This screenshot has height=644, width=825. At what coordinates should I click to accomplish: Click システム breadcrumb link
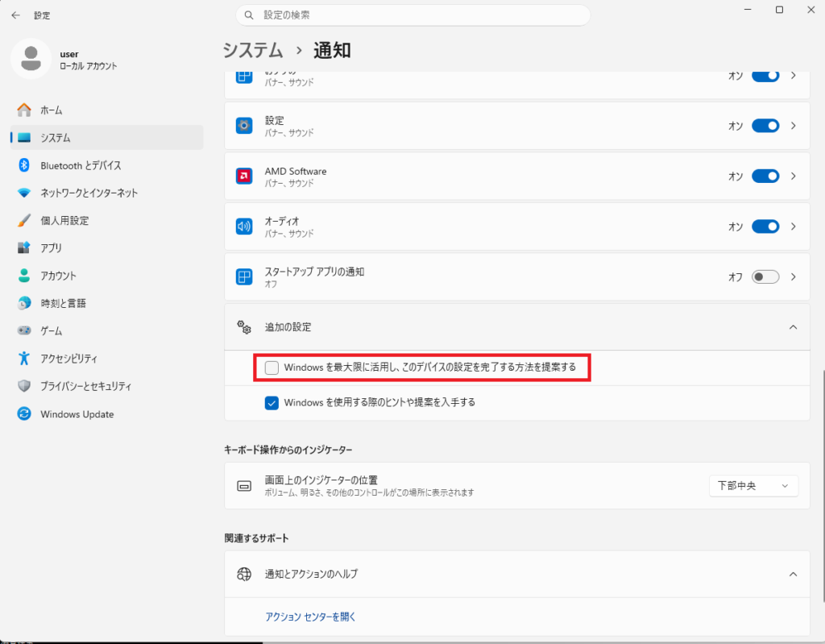253,51
